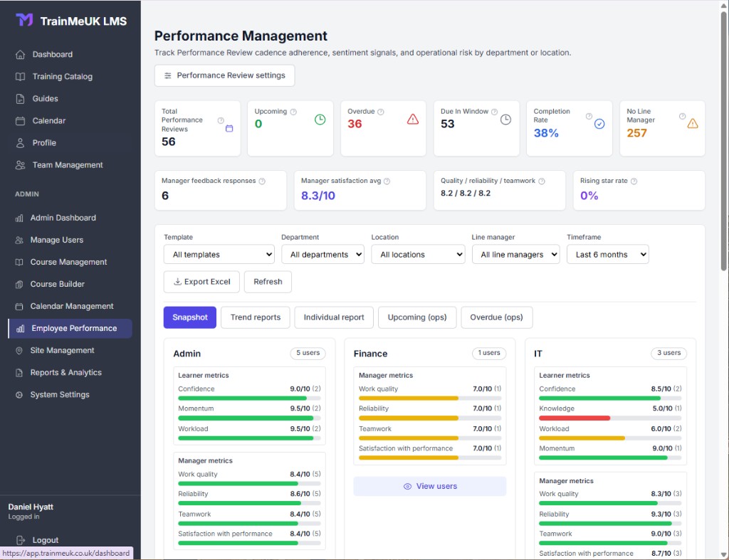Click the Daniel Hyatt user name
Viewport: 729px width, 560px height.
[31, 507]
